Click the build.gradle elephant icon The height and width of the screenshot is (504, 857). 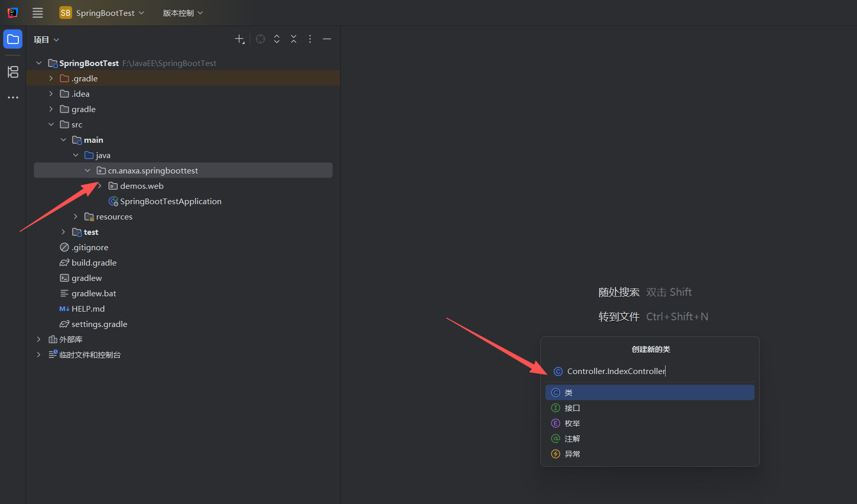[x=64, y=262]
